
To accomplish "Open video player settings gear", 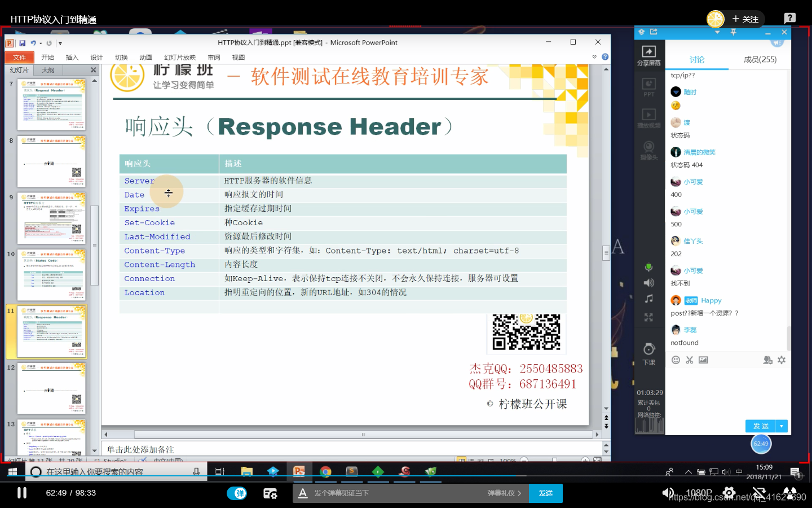I will point(729,493).
